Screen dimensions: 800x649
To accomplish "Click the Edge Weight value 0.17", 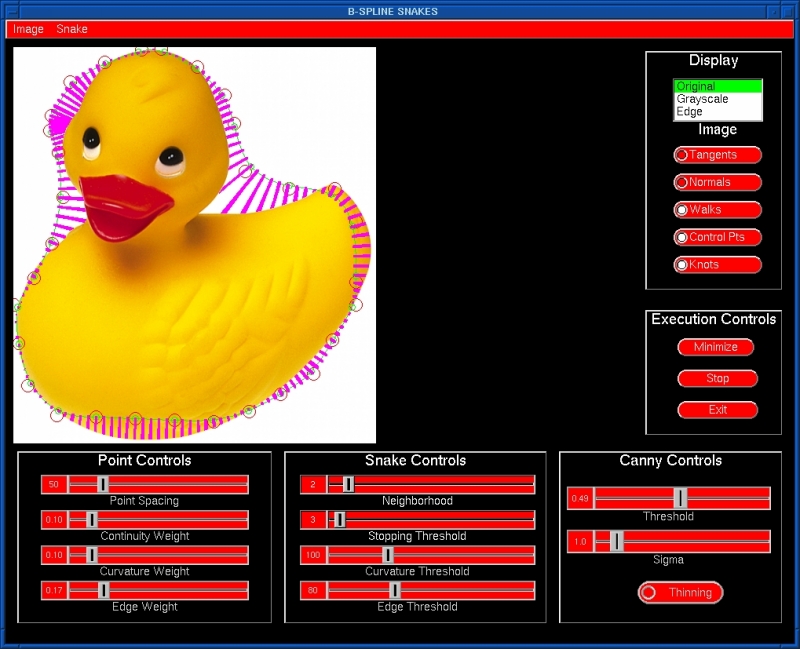I will [54, 590].
